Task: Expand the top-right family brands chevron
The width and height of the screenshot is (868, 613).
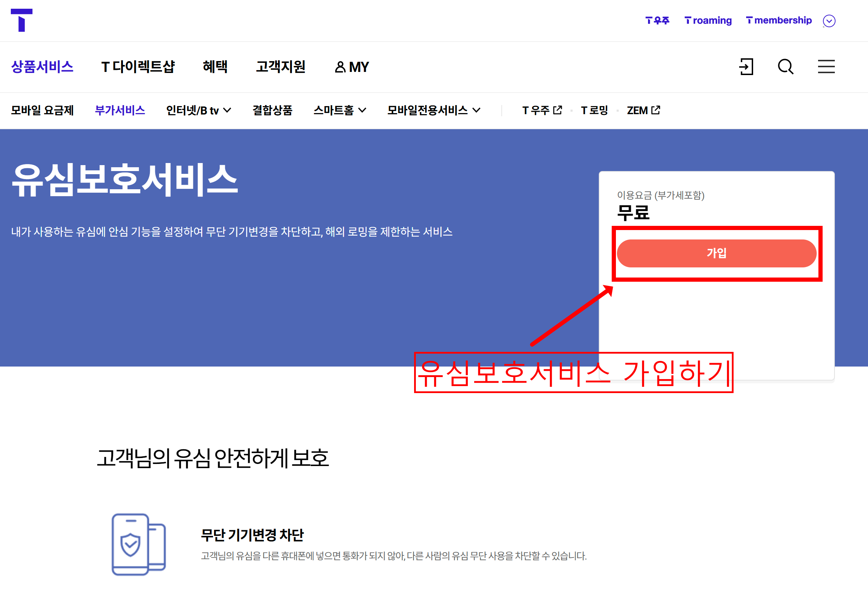Action: [x=829, y=21]
